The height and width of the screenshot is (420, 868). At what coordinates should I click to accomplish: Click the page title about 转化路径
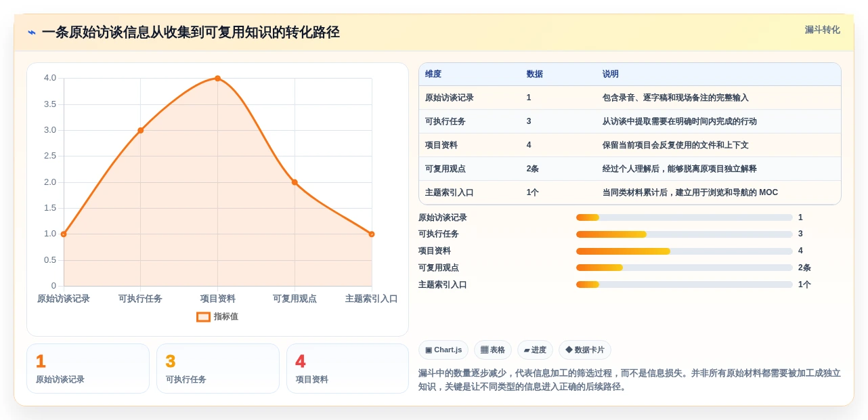click(x=190, y=33)
